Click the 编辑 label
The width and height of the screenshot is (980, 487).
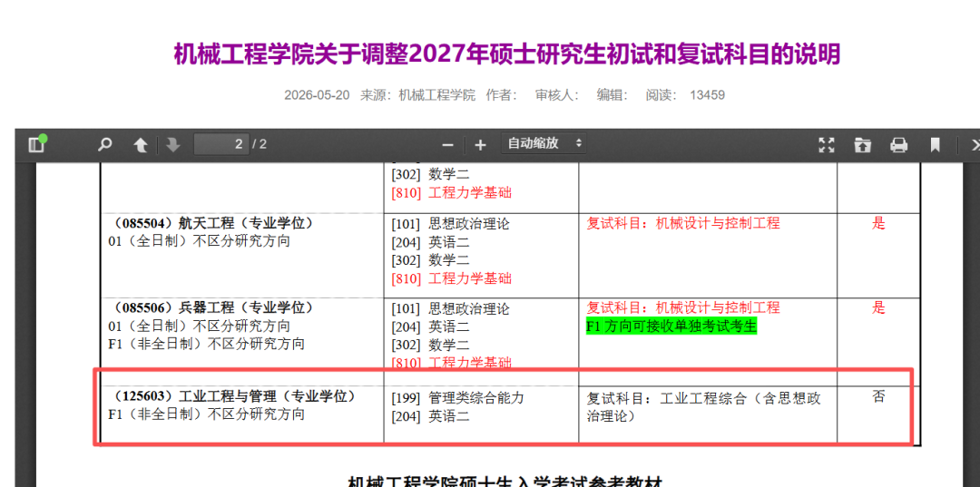tap(612, 95)
